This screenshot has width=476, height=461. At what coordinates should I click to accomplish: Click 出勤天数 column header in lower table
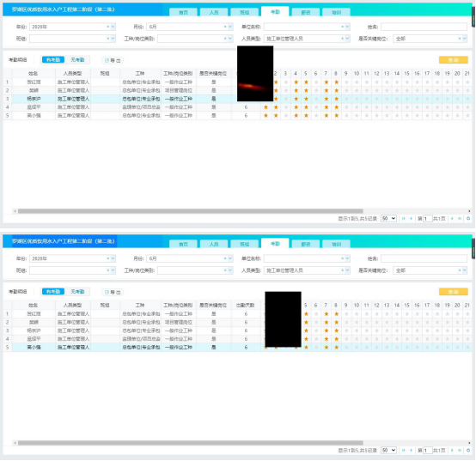tap(246, 305)
